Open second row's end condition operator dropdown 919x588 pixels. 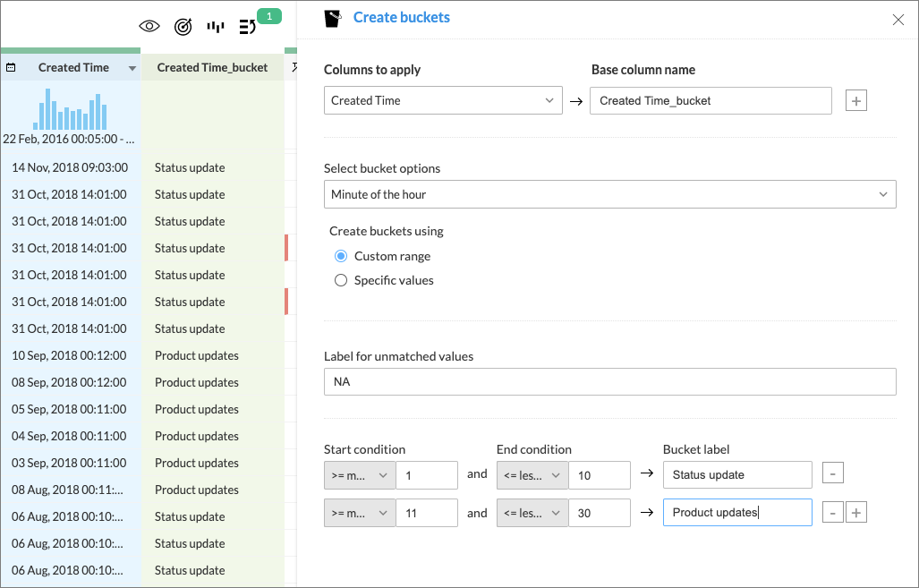(x=532, y=513)
